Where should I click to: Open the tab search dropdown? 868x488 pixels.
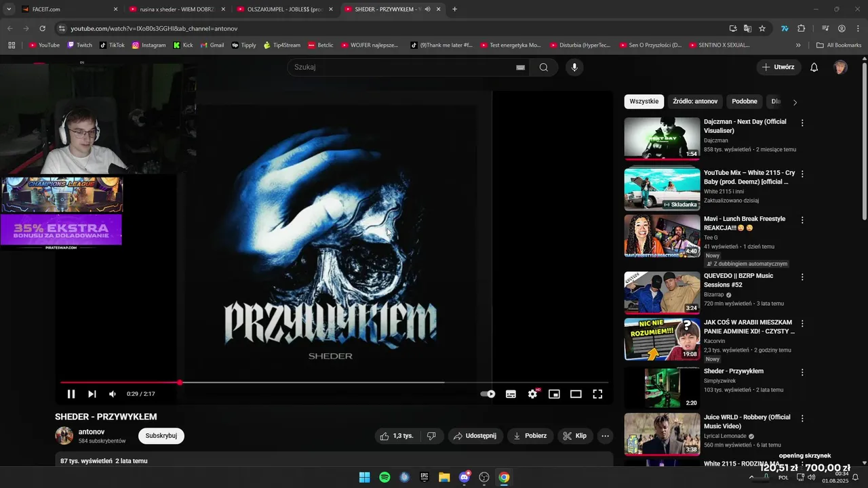coord(8,9)
